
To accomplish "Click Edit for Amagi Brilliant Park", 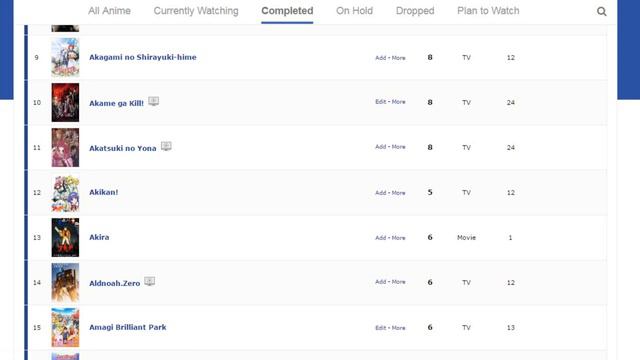I will pos(380,328).
